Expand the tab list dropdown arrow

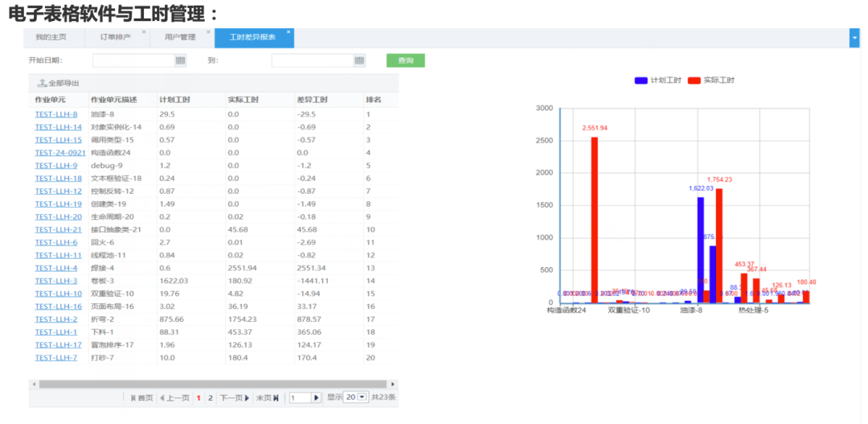coord(854,38)
